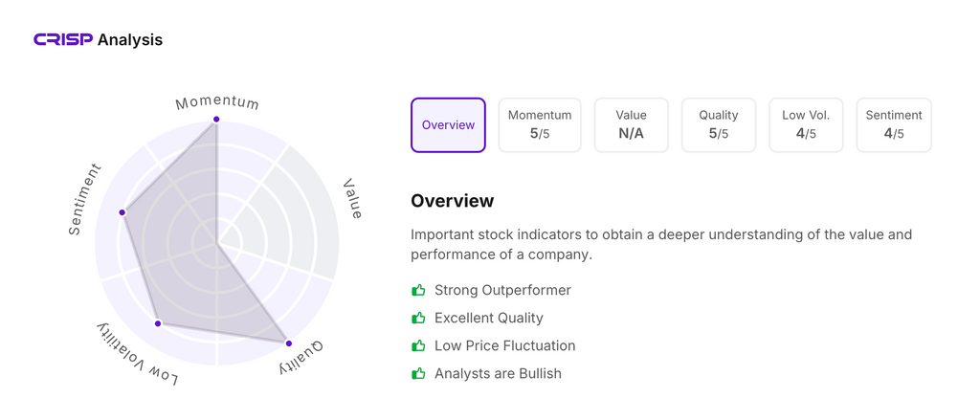This screenshot has height=420, width=980.
Task: Click the Low Volatility data point on radar
Action: click(x=159, y=323)
